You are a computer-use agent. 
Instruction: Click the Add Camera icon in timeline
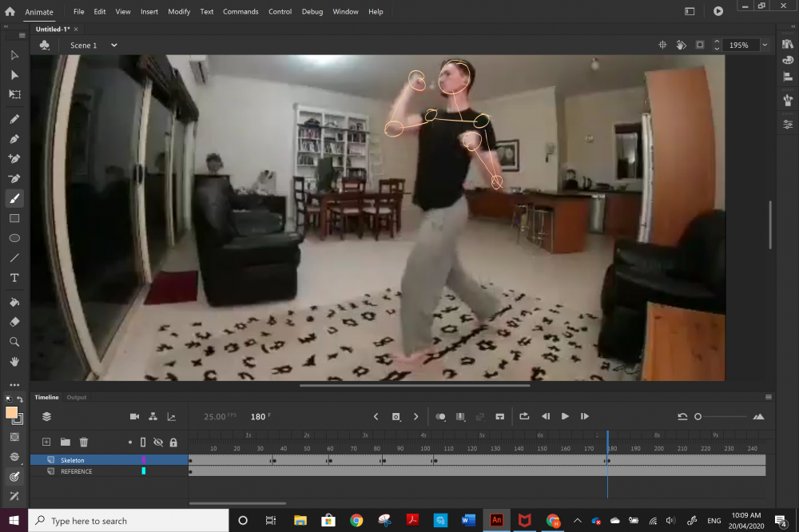coord(134,416)
